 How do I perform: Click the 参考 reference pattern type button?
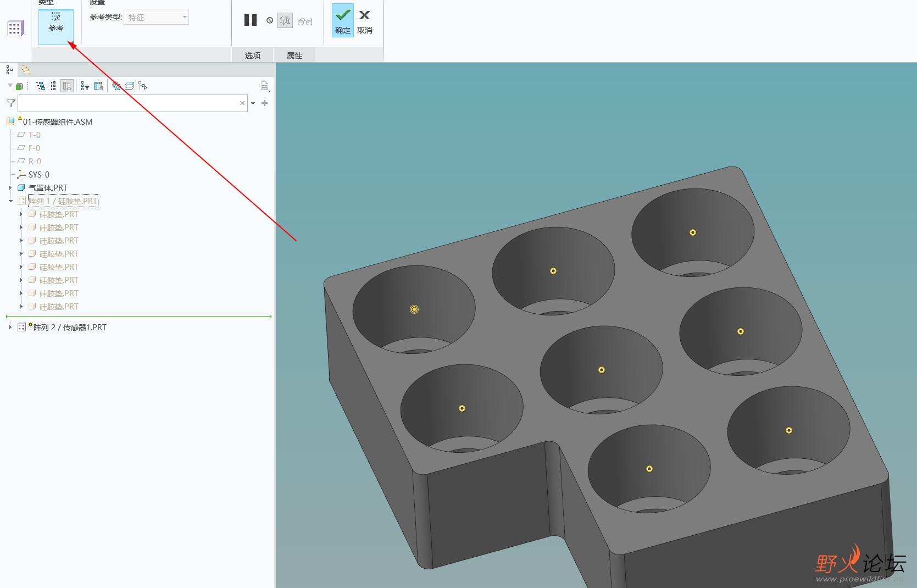click(x=55, y=26)
